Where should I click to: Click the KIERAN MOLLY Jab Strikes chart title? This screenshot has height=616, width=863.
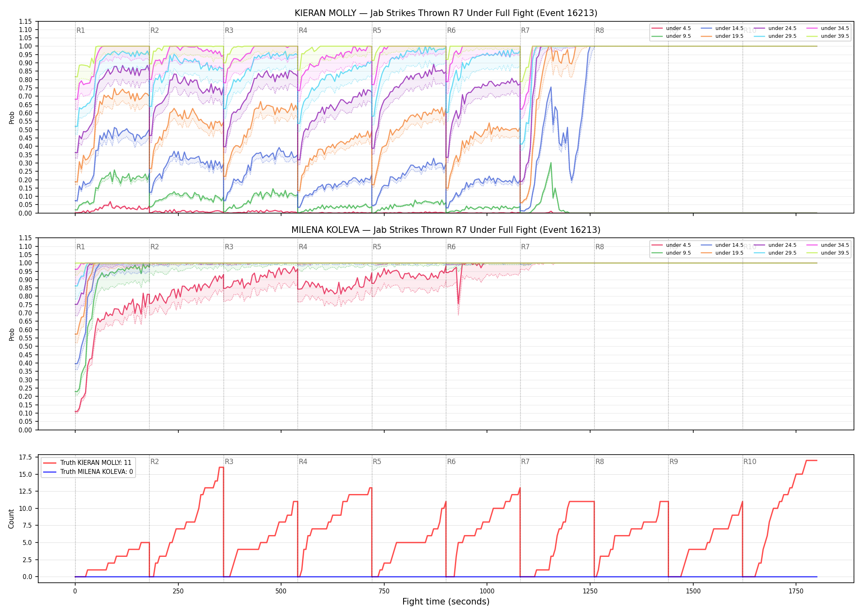click(446, 13)
